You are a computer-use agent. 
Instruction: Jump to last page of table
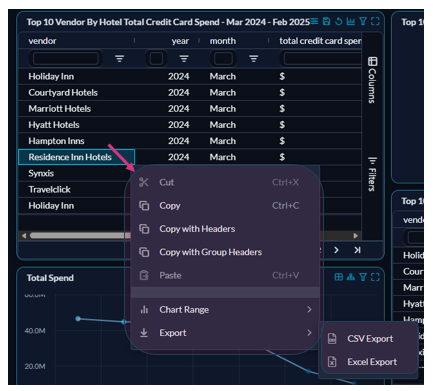pos(357,250)
